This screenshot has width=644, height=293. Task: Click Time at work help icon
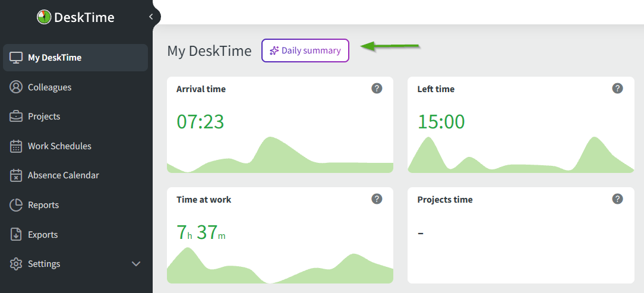click(x=377, y=199)
